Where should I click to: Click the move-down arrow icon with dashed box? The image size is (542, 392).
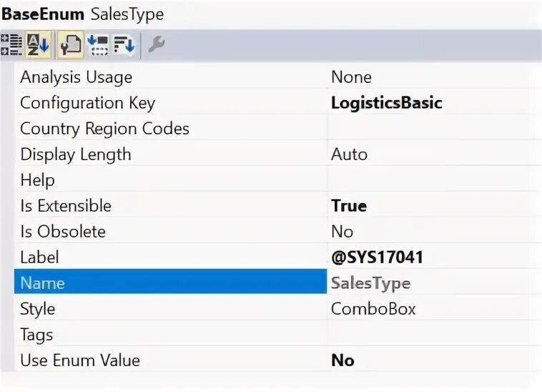point(97,46)
